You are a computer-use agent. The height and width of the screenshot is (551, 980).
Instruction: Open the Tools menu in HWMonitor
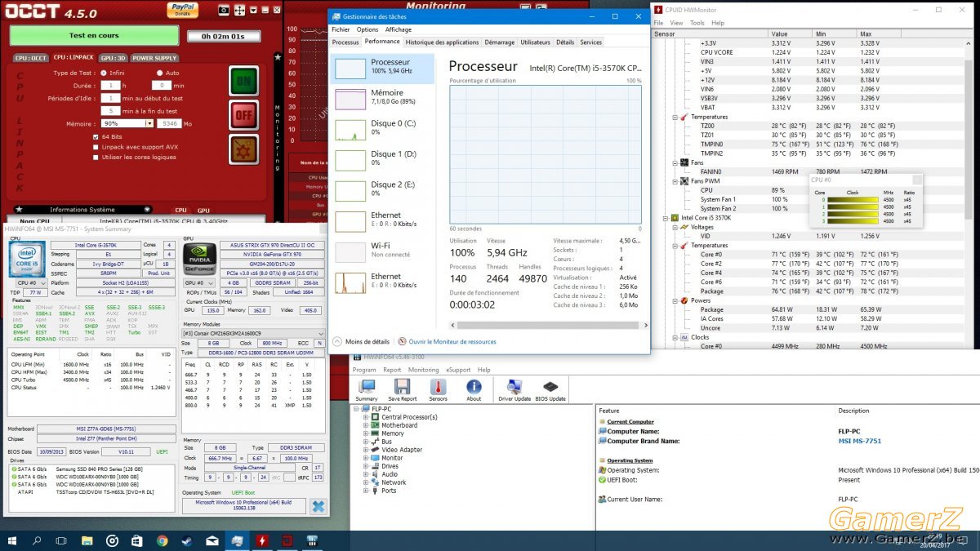[x=697, y=23]
